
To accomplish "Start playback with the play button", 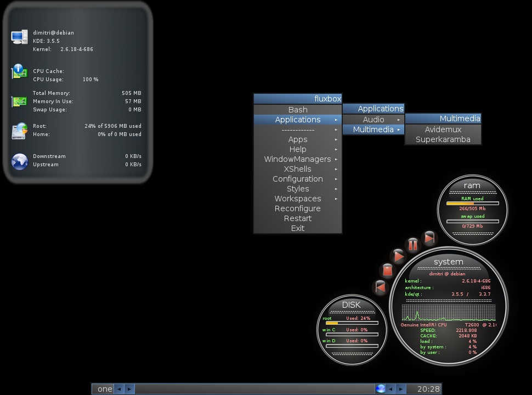I will pyautogui.click(x=398, y=256).
